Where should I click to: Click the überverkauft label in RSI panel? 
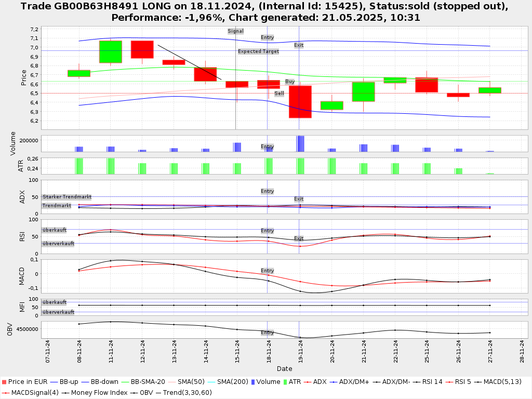point(58,243)
